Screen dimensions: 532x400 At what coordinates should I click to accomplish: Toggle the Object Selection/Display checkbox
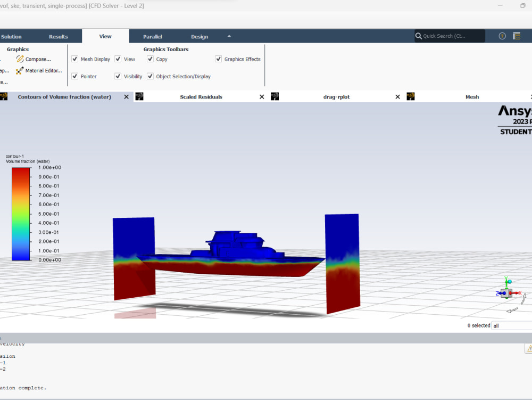tap(150, 76)
